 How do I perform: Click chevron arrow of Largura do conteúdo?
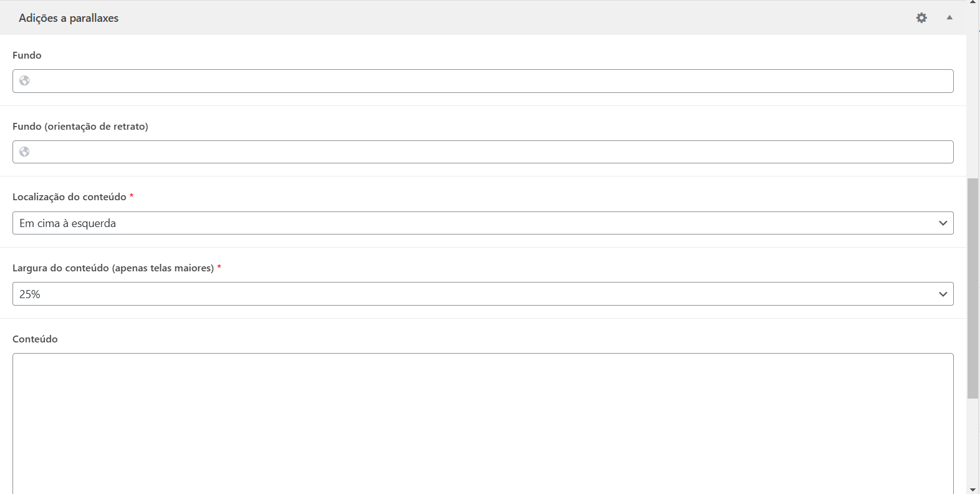(x=943, y=294)
